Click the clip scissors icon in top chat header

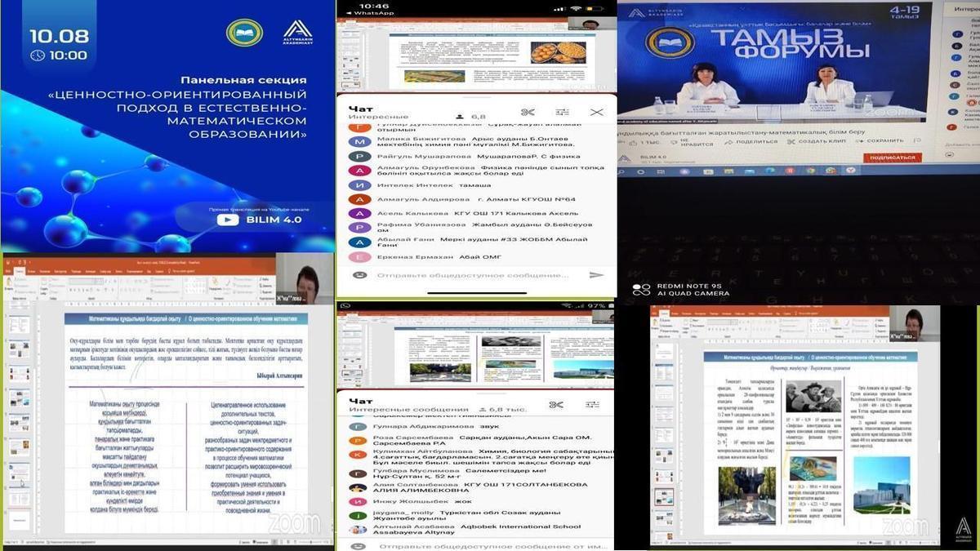click(x=528, y=113)
